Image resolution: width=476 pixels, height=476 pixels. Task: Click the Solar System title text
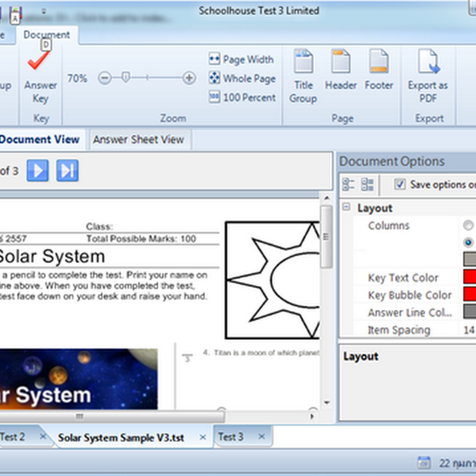(52, 256)
